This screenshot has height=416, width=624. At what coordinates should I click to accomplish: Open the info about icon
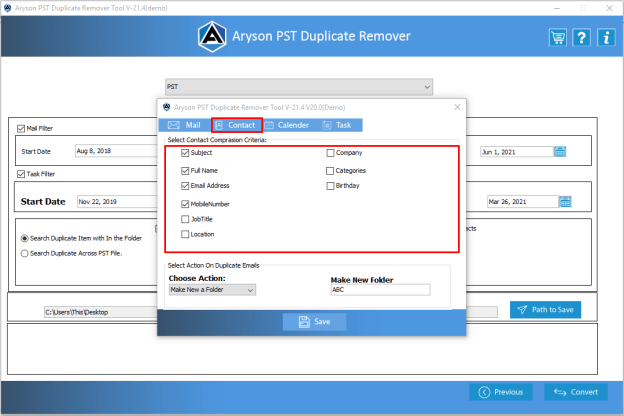coord(606,38)
